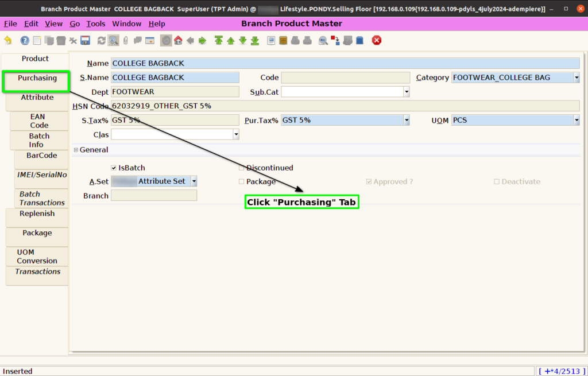Click the Print printer icon

(x=308, y=41)
